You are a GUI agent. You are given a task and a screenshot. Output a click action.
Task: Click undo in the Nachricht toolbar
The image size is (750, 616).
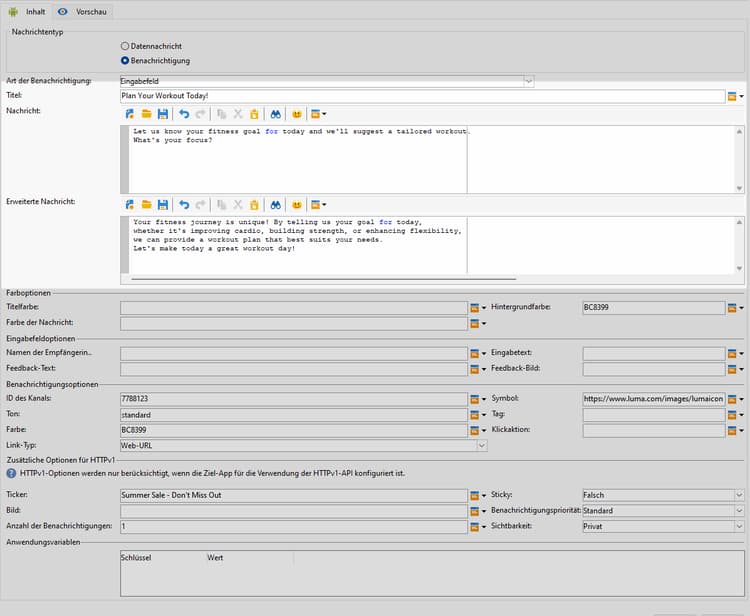tap(184, 115)
